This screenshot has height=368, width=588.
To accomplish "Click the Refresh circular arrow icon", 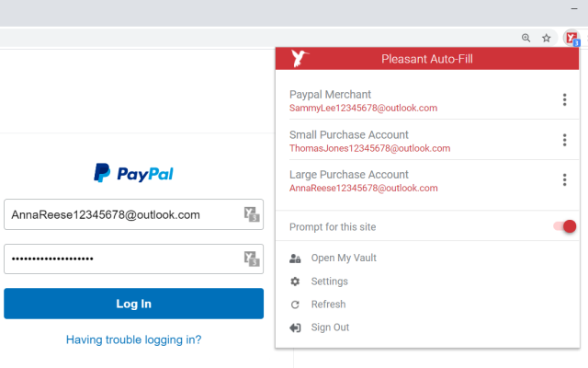I will pyautogui.click(x=295, y=305).
